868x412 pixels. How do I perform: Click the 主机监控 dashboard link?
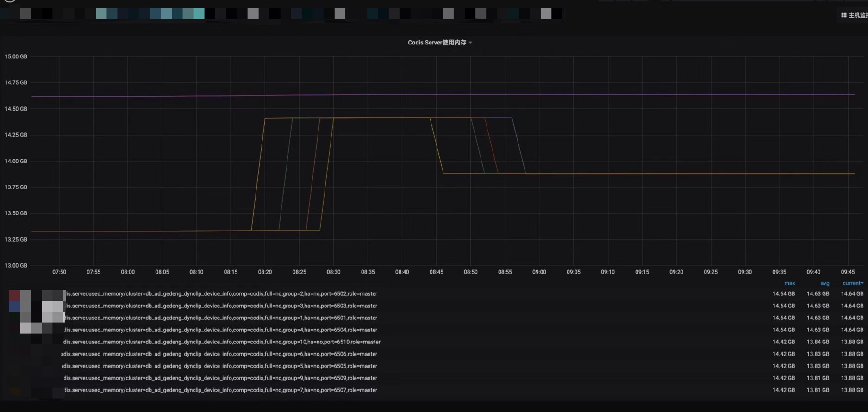858,15
